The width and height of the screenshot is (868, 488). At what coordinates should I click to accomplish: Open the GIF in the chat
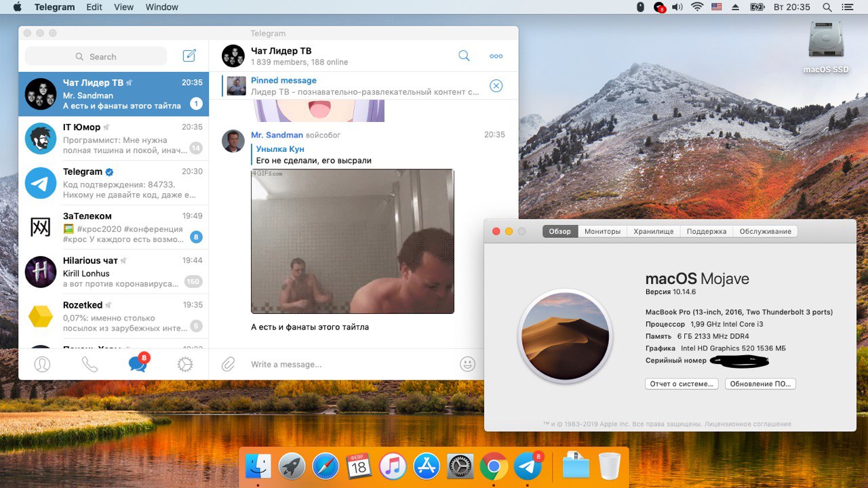pyautogui.click(x=353, y=241)
